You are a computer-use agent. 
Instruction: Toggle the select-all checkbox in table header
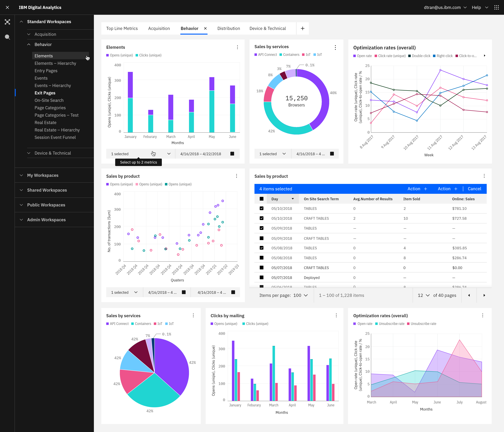(261, 199)
